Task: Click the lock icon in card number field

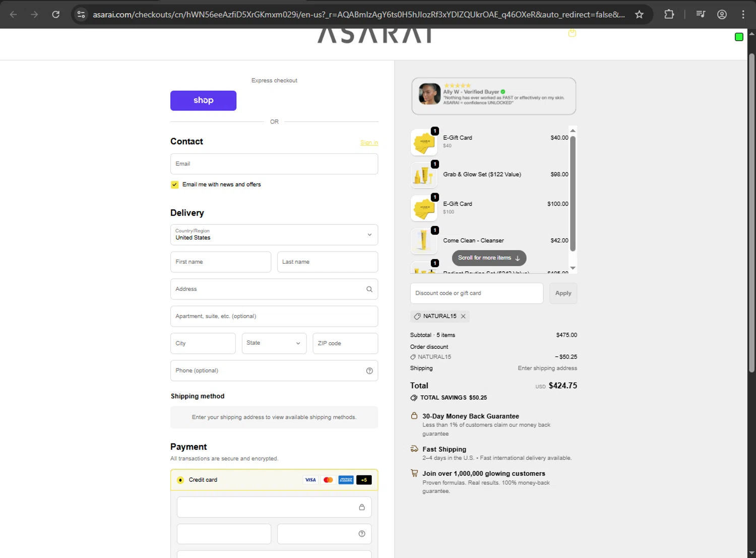Action: point(362,507)
